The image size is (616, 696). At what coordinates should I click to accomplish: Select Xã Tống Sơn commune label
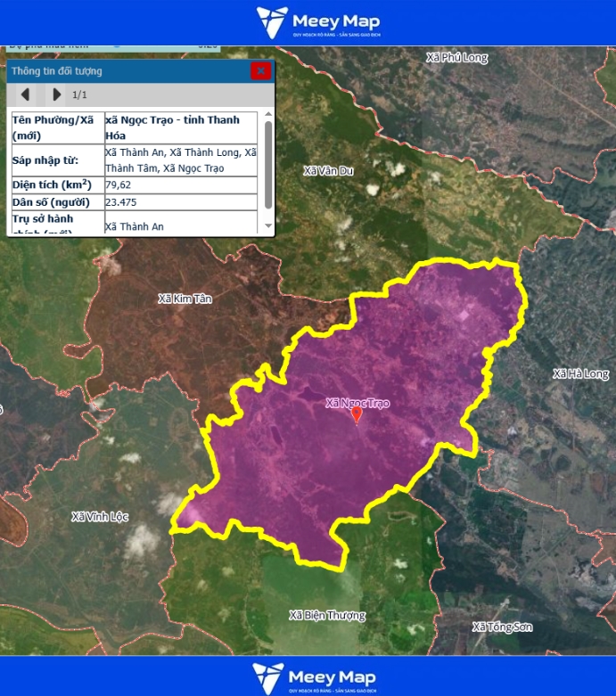pyautogui.click(x=502, y=627)
